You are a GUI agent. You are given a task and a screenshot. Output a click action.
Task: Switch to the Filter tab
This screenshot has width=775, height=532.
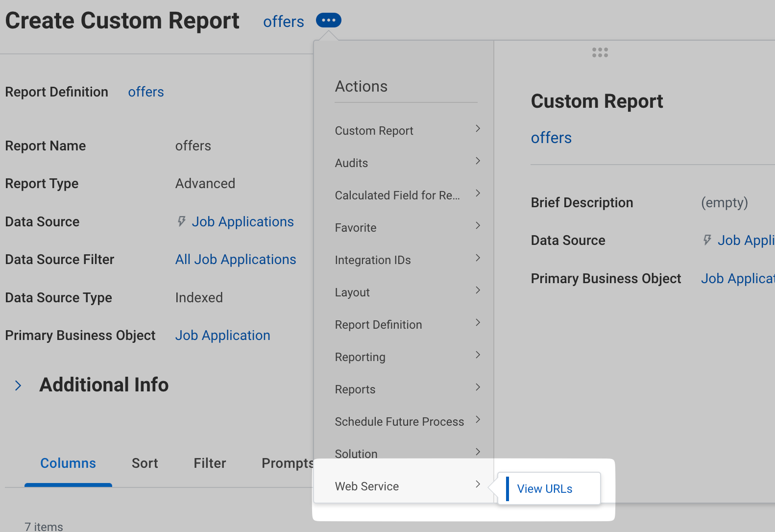tap(210, 463)
